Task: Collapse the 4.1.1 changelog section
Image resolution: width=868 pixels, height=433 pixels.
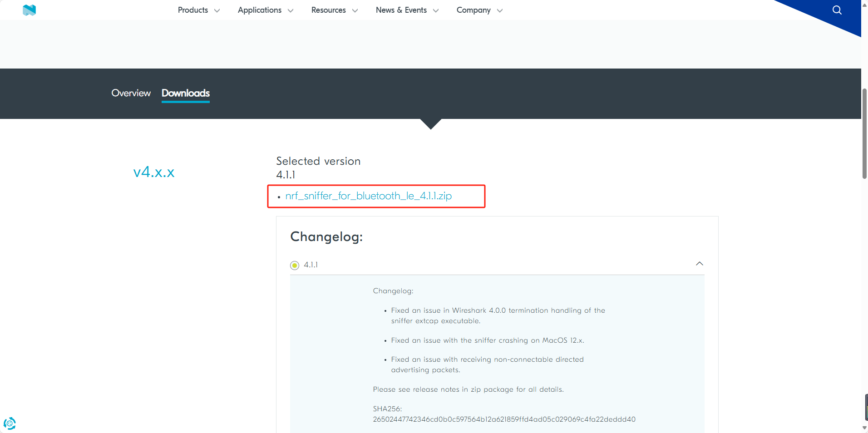Action: coord(700,264)
